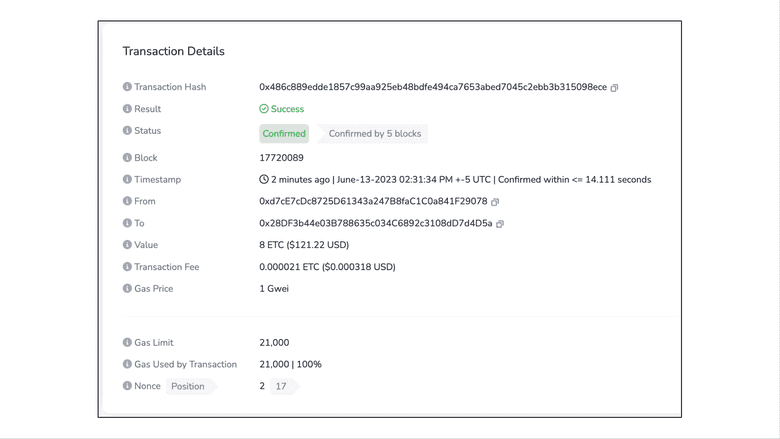
Task: Copy the To address
Action: [500, 224]
